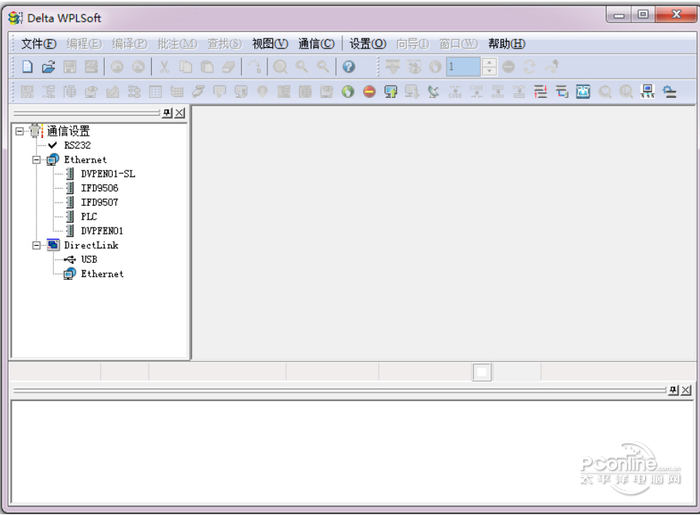Close the communication settings panel
This screenshot has width=700, height=515.
pos(179,113)
